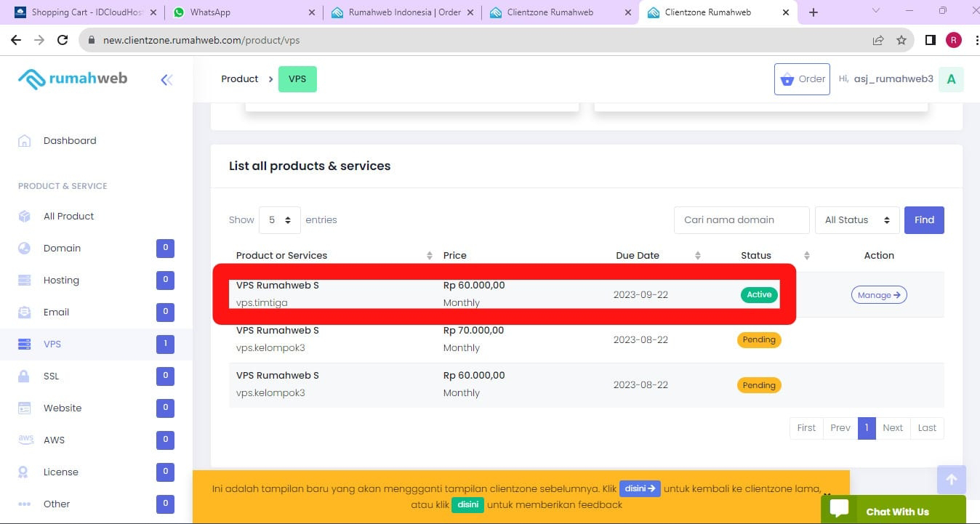This screenshot has height=524, width=980.
Task: Focus the Cari nama domain search field
Action: coord(742,220)
